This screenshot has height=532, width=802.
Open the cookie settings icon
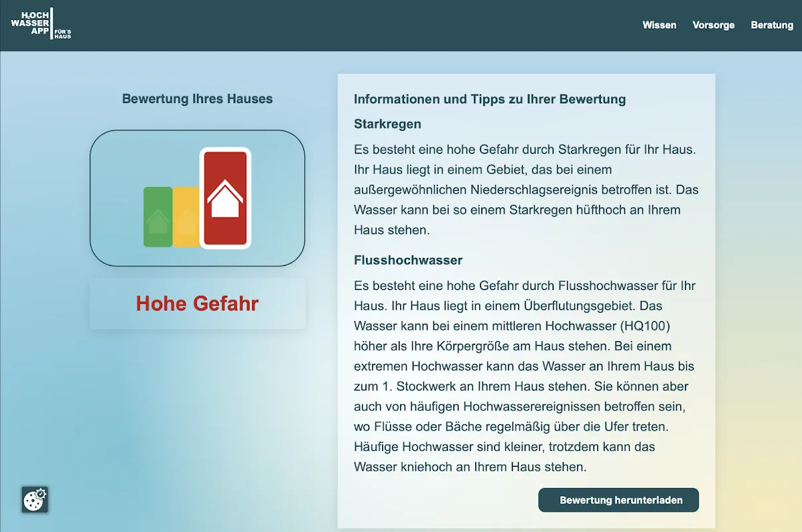pyautogui.click(x=35, y=500)
